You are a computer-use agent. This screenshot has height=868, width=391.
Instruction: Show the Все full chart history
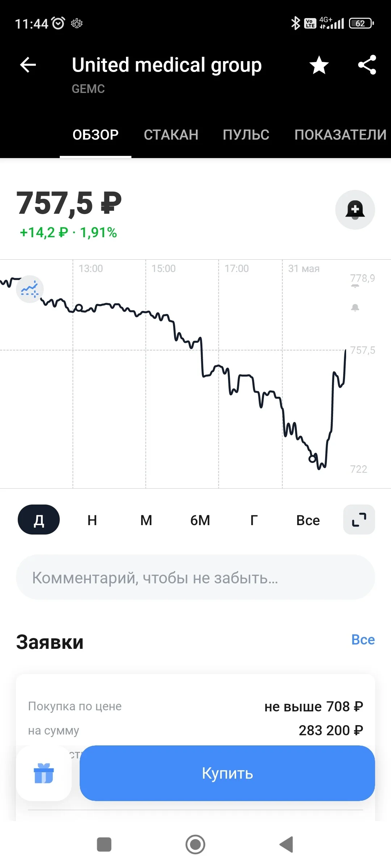point(308,520)
